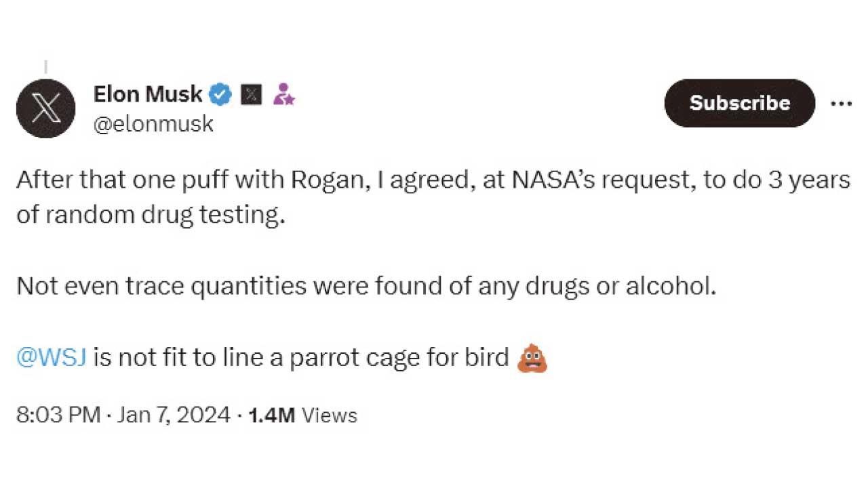
Task: Click the blue verified checkmark badge
Action: (219, 94)
